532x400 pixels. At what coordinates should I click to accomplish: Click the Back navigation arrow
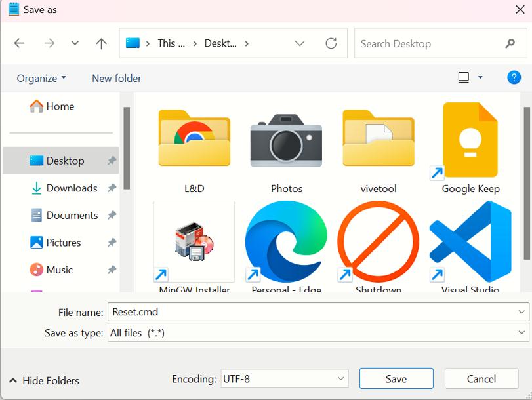point(19,43)
